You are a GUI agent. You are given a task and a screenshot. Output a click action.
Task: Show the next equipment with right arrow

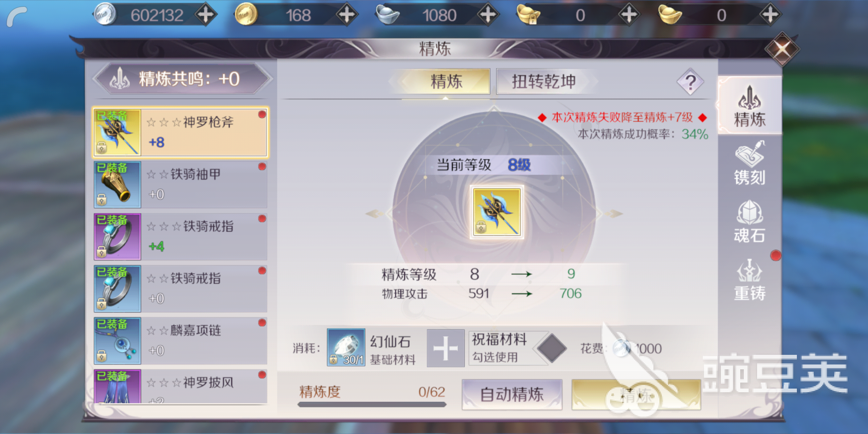612,213
